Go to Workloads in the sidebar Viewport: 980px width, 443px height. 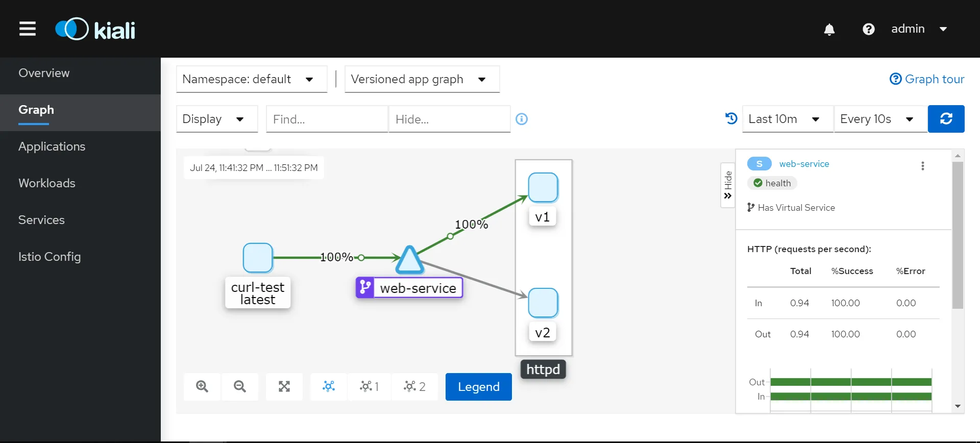(47, 183)
